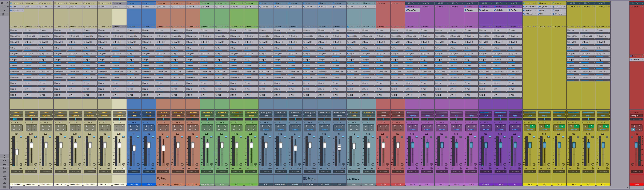Click the AUX icon on the Pro 3 channel
This screenshot has width=644, height=190.
[x=270, y=168]
